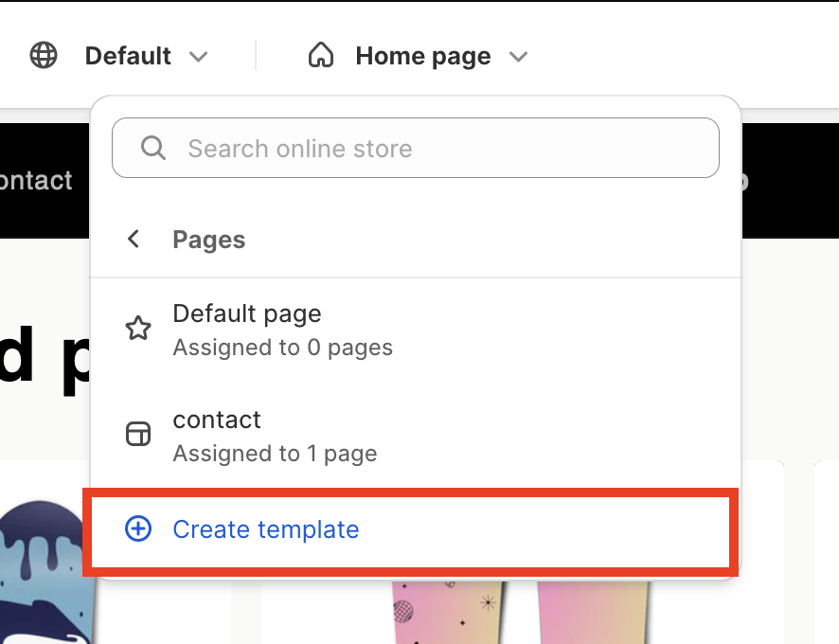Collapse the Home page dropdown chevron
Screen dimensions: 839x644
coord(518,57)
